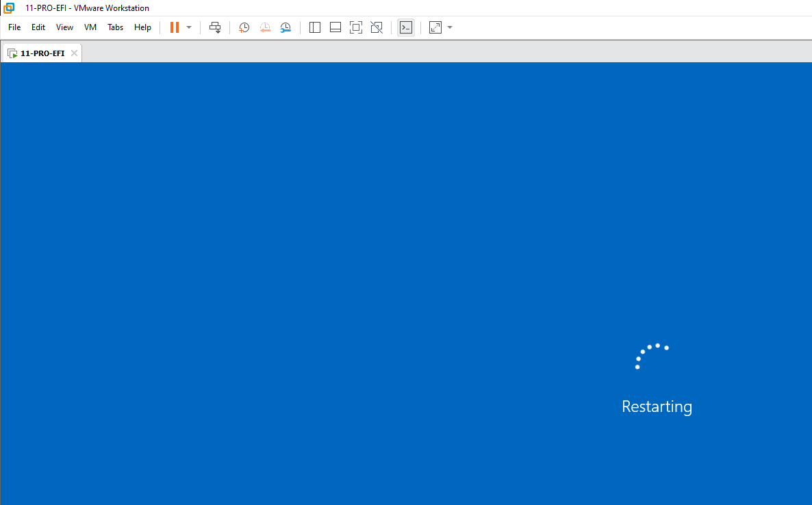Pause the virtual machine with the orange button

click(x=175, y=27)
